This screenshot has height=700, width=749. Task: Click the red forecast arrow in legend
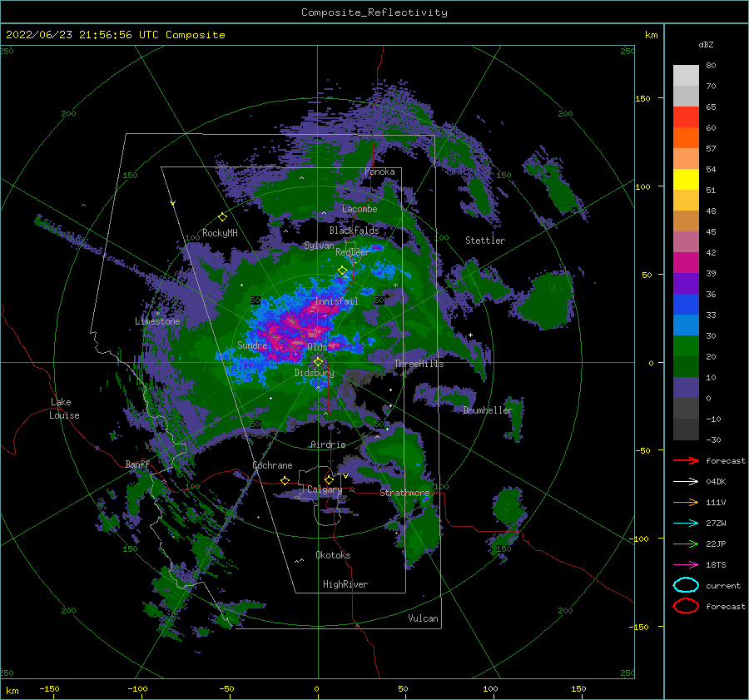[686, 460]
